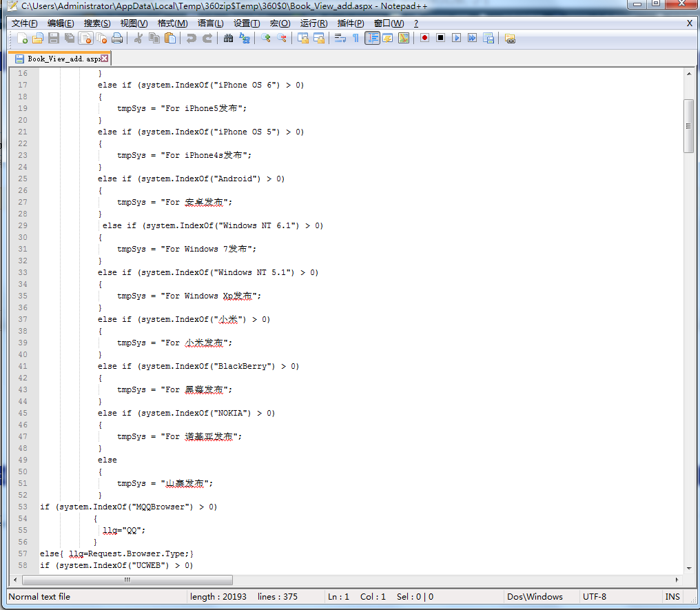This screenshot has height=610, width=700.
Task: Toggle the Indent guide toolbar button
Action: 372,38
